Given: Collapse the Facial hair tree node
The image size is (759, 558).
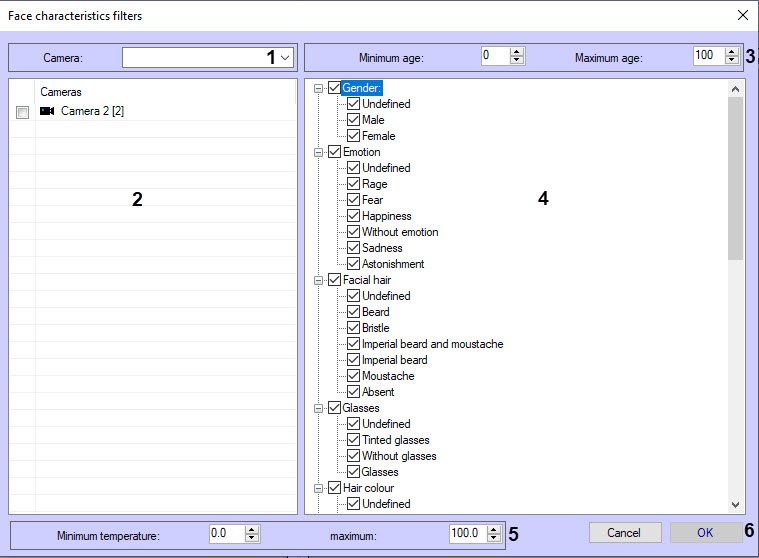Looking at the screenshot, I should pyautogui.click(x=319, y=280).
